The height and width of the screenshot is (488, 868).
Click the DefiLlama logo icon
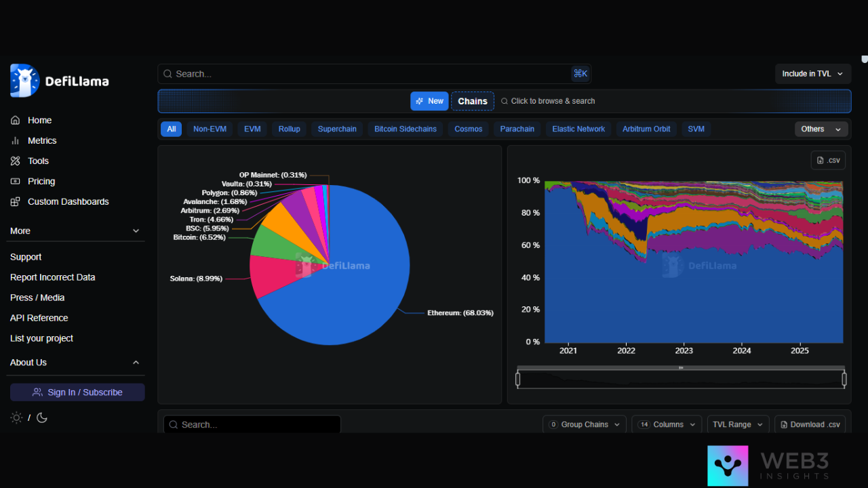tap(25, 81)
